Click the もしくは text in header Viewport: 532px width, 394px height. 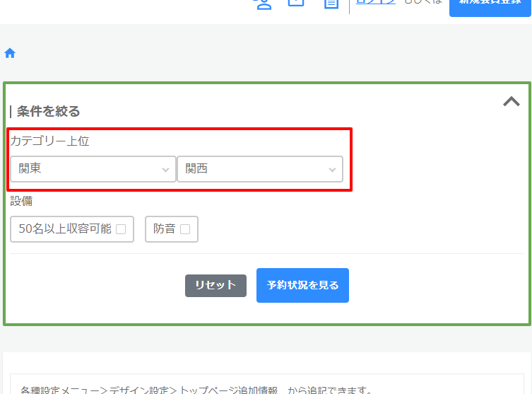tap(422, 3)
